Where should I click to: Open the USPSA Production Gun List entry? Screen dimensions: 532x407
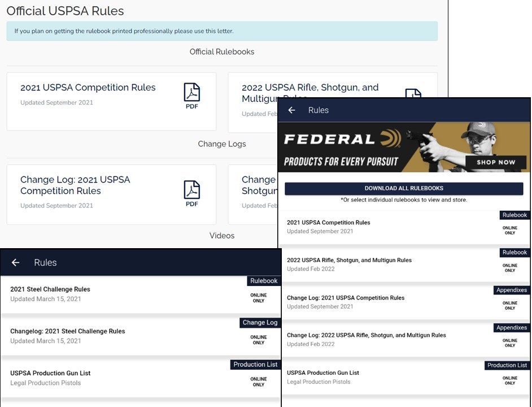click(x=50, y=373)
